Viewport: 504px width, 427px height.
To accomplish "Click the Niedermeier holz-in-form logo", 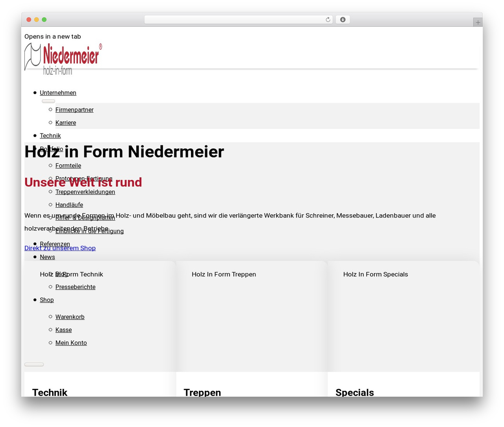I will (63, 59).
